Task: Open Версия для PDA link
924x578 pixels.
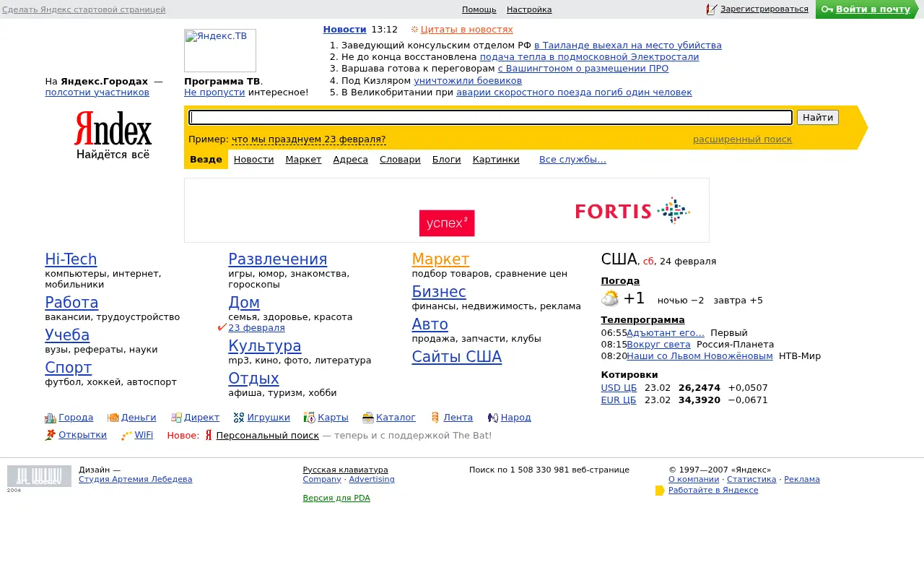Action: coord(336,498)
